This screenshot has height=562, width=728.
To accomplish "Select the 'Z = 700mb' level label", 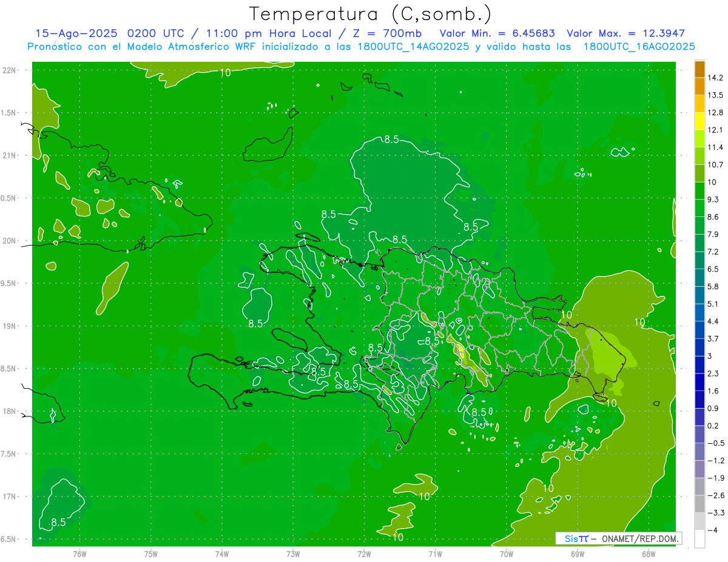I will tap(386, 33).
